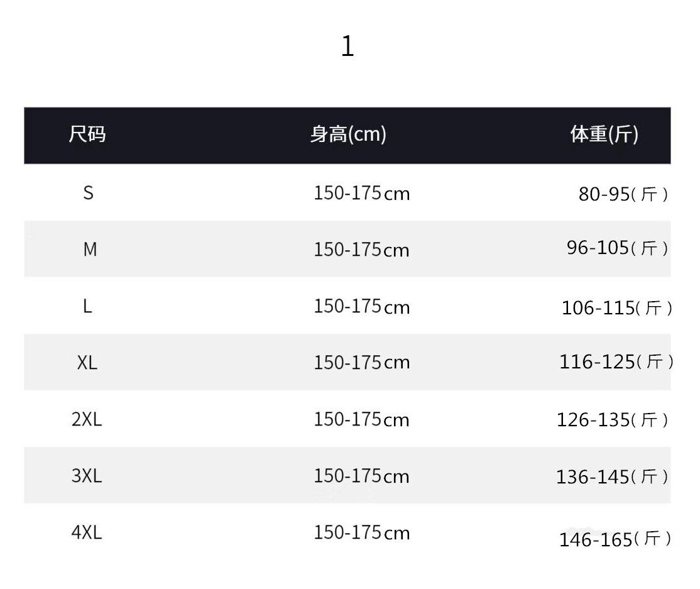Image resolution: width=700 pixels, height=589 pixels.
Task: Select the 3XL size cell
Action: (x=87, y=476)
